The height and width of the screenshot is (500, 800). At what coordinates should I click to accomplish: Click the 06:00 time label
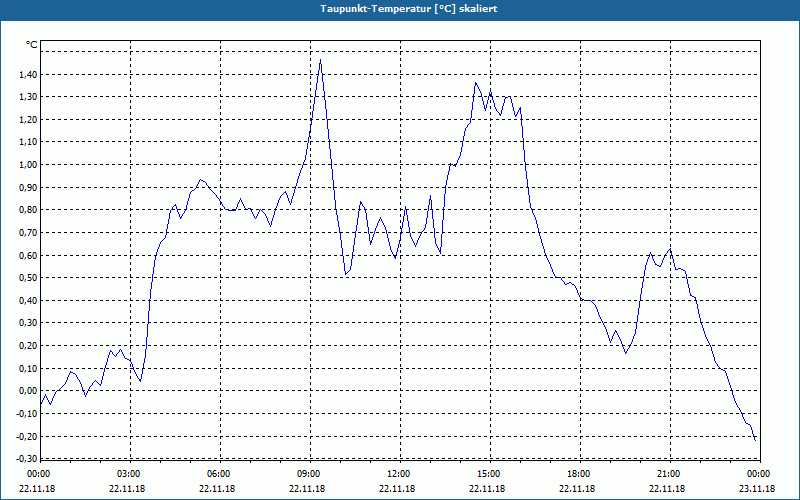pos(219,474)
